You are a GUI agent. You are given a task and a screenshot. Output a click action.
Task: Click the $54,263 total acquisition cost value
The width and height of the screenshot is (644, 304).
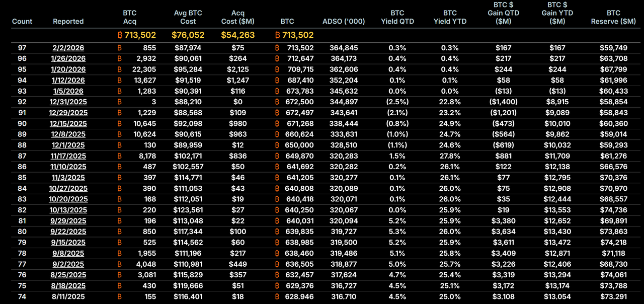click(x=237, y=35)
